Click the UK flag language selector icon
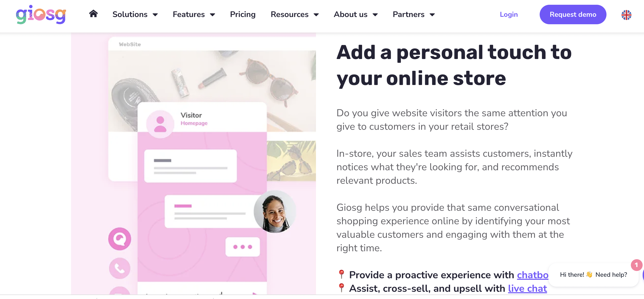Image resolution: width=644 pixels, height=299 pixels. click(627, 14)
